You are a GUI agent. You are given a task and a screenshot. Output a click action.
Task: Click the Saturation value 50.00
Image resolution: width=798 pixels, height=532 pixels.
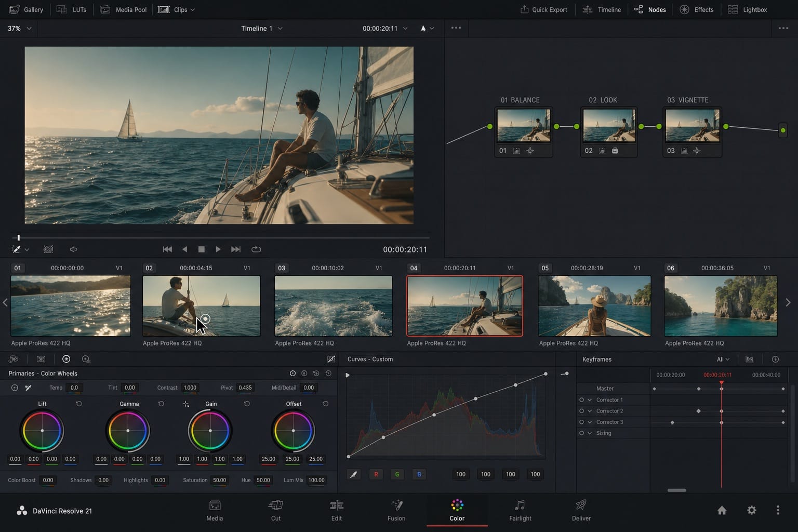coord(219,480)
